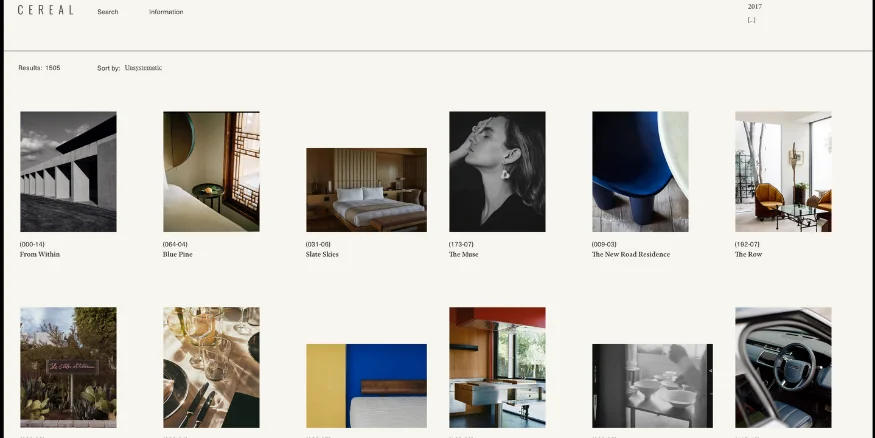This screenshot has height=438, width=875.
Task: Open the Information menu item
Action: 166,12
